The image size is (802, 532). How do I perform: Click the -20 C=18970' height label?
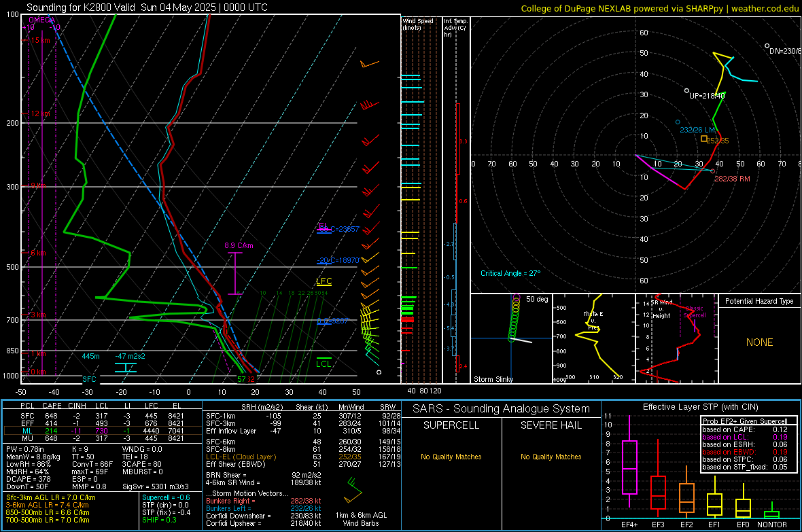coord(338,260)
